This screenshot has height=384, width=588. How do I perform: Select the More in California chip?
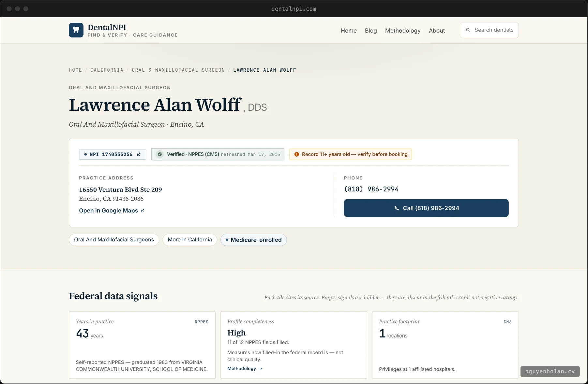click(x=190, y=240)
